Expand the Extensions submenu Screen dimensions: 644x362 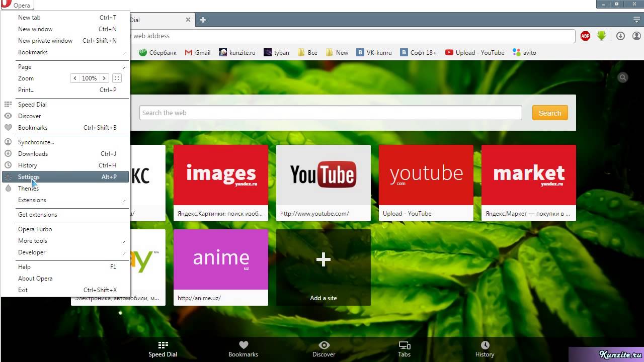[65, 200]
